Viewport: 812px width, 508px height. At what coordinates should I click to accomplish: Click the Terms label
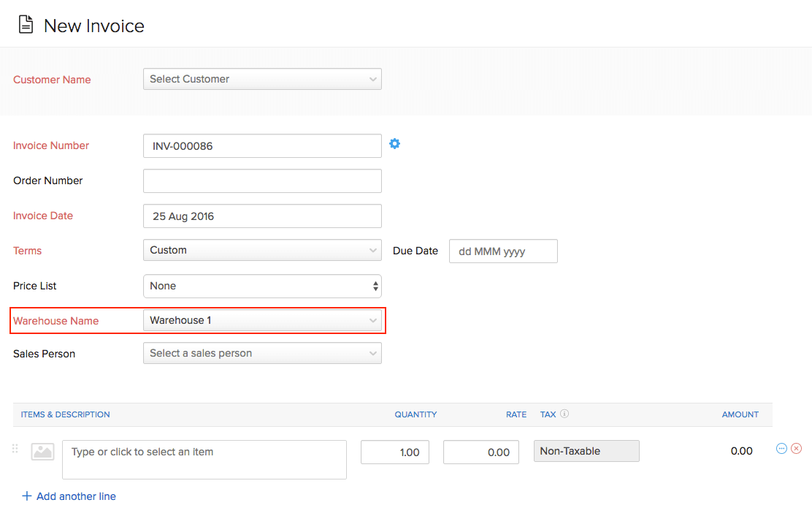point(28,251)
